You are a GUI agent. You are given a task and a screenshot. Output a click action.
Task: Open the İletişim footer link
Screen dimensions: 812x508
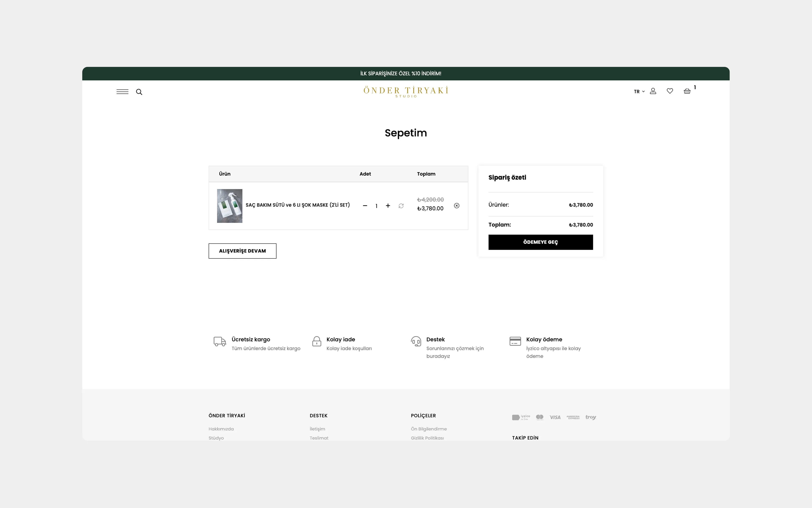pos(317,429)
